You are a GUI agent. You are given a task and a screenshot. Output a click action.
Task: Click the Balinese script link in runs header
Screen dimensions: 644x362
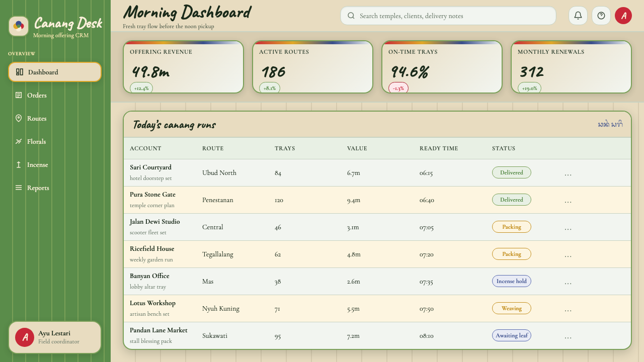pyautogui.click(x=610, y=124)
